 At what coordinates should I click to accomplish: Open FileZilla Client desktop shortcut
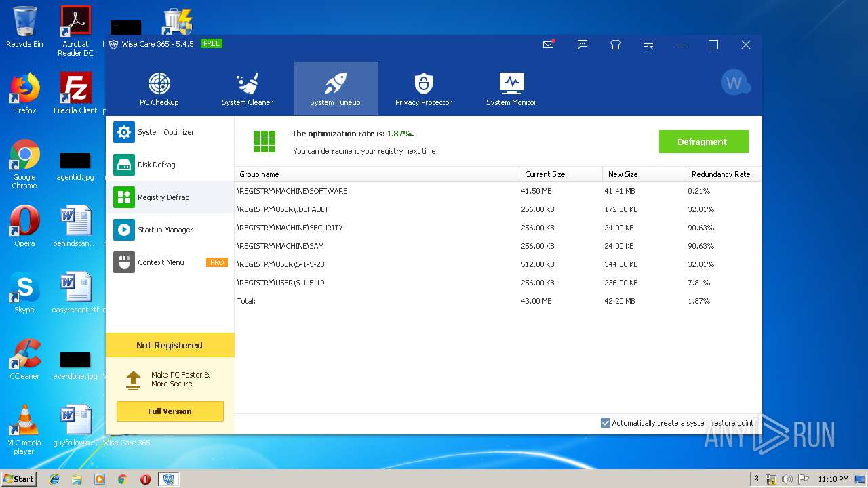75,93
